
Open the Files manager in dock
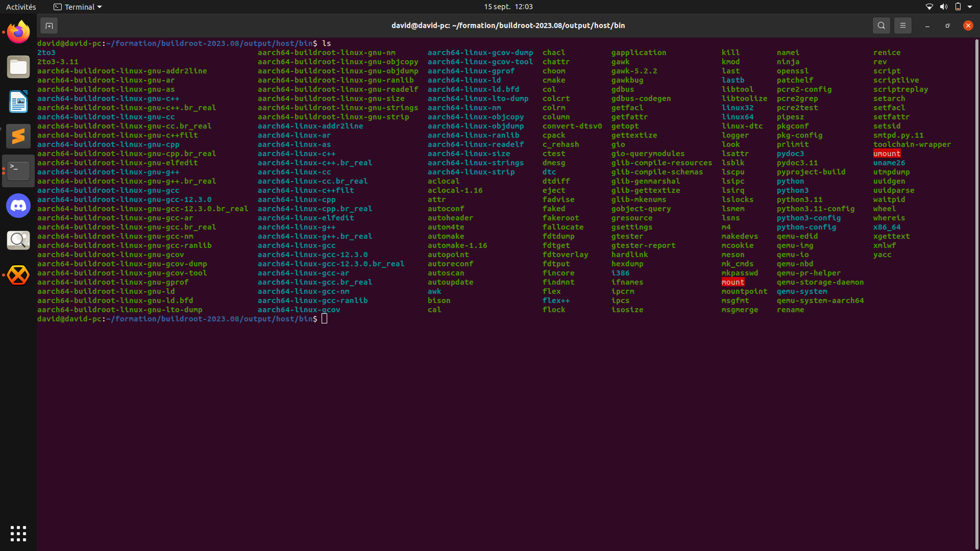pyautogui.click(x=18, y=67)
